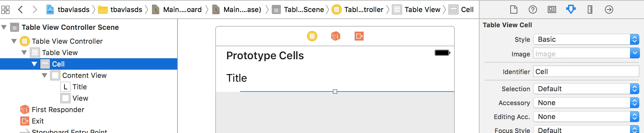Go back in editor history
The width and height of the screenshot is (644, 133).
coord(21,9)
